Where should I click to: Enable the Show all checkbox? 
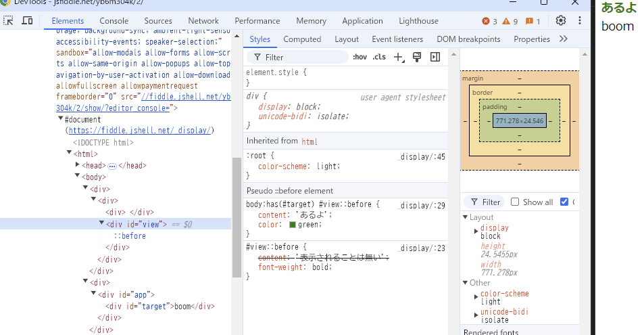point(515,202)
